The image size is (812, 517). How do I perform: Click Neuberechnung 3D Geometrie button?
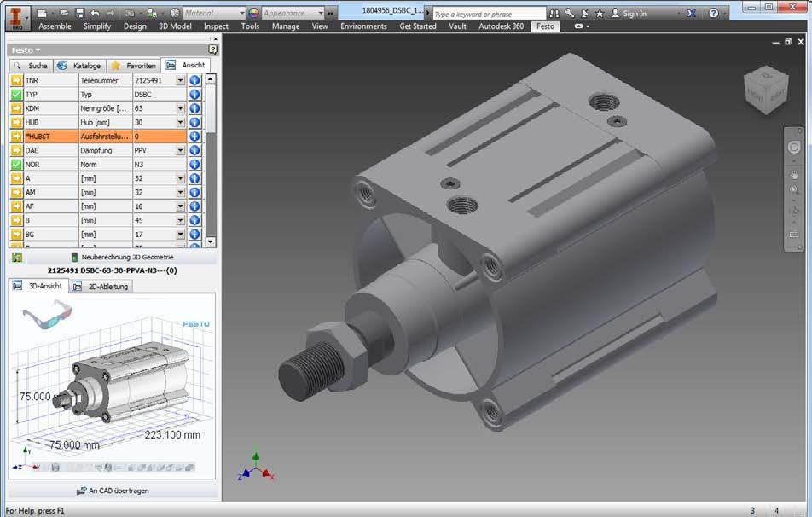click(122, 257)
